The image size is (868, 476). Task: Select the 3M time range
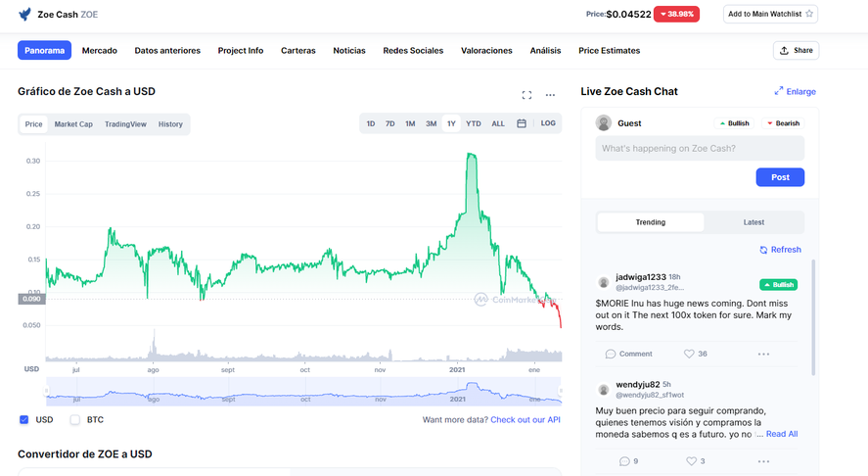(431, 123)
